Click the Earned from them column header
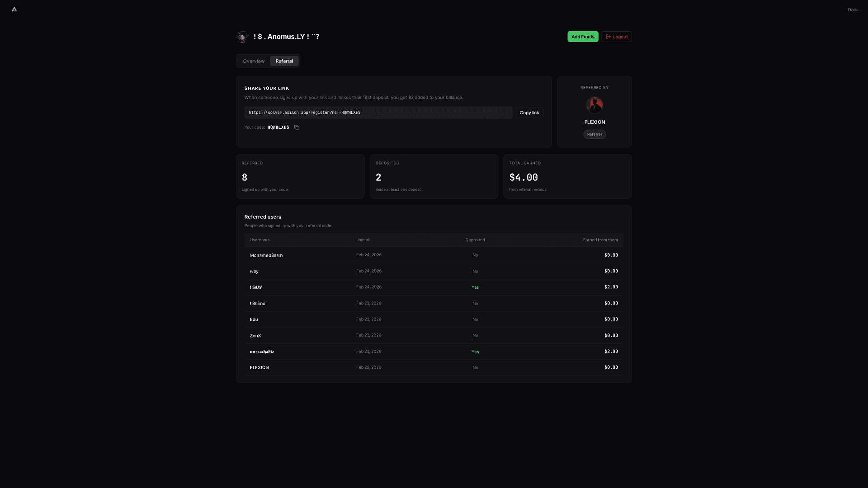This screenshot has width=868, height=488. (600, 240)
